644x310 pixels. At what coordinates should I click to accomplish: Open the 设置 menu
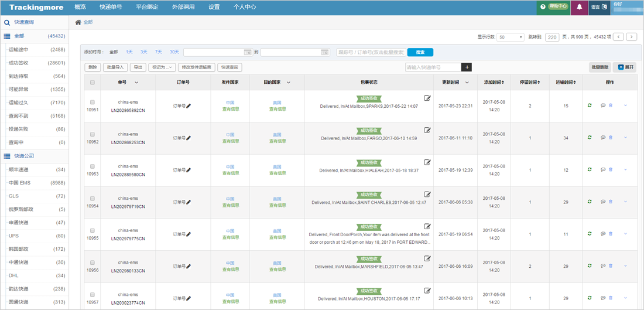pyautogui.click(x=214, y=7)
